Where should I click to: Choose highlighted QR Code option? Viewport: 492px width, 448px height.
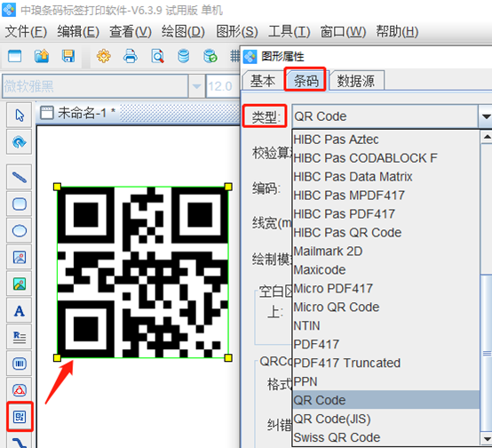point(386,400)
